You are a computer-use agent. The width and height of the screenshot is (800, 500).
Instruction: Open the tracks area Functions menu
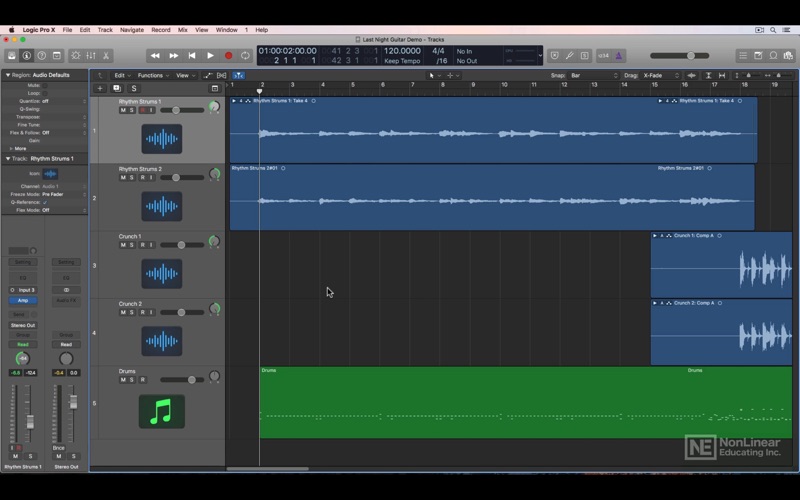153,76
